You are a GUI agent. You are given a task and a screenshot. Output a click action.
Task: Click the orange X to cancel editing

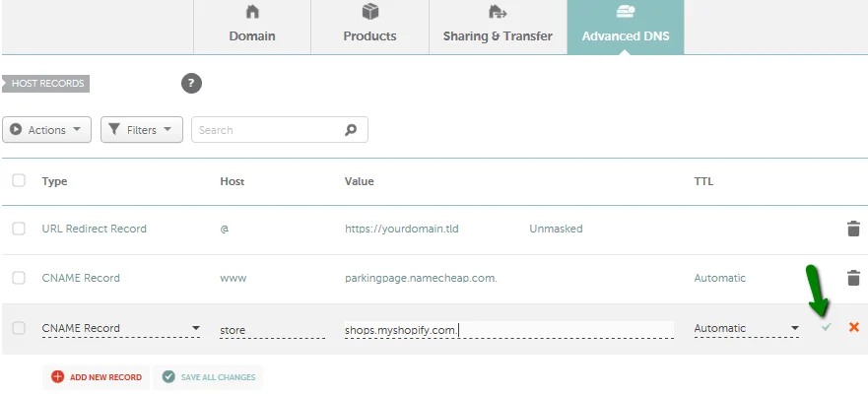853,327
